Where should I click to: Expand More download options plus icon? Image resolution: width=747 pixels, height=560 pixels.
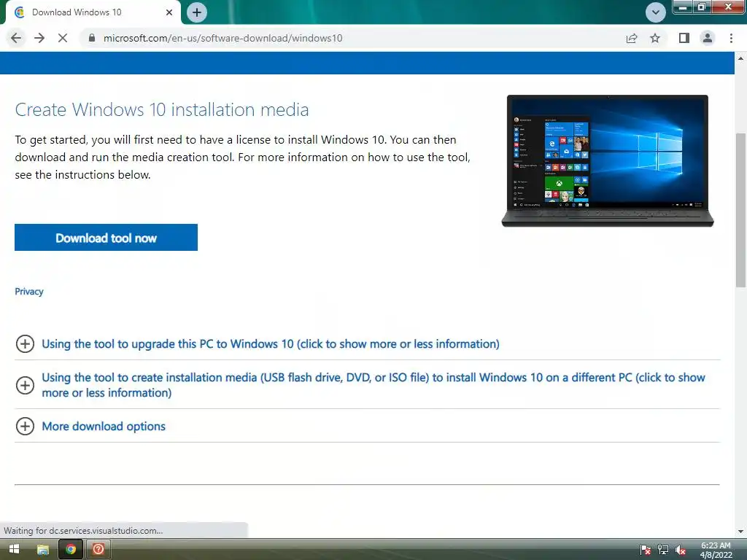[x=25, y=426]
